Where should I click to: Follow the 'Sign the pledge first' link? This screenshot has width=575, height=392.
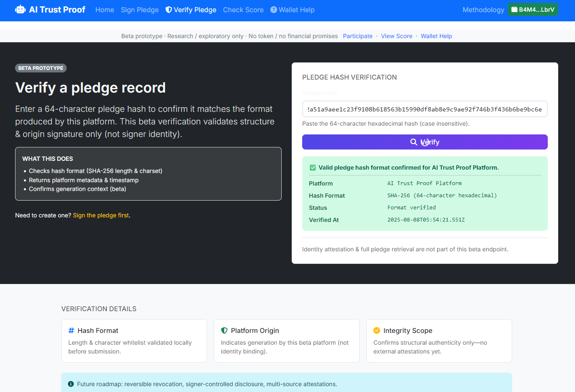coord(101,215)
